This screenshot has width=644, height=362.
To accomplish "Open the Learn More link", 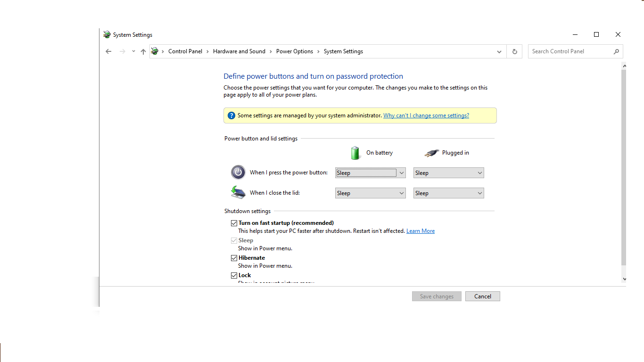I will (421, 231).
